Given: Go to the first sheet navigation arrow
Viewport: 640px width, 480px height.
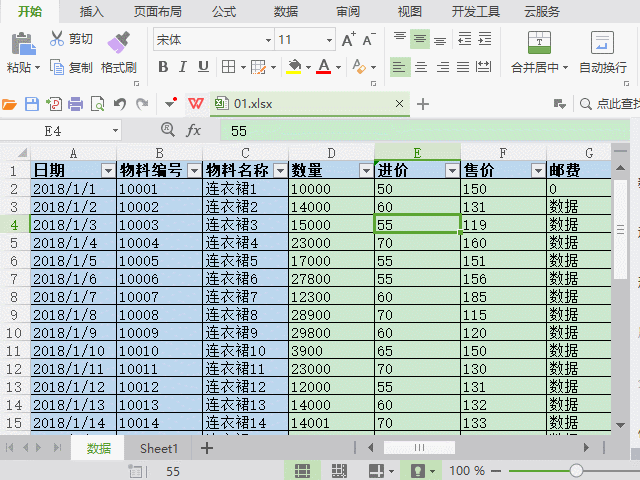Looking at the screenshot, I should tap(9, 448).
